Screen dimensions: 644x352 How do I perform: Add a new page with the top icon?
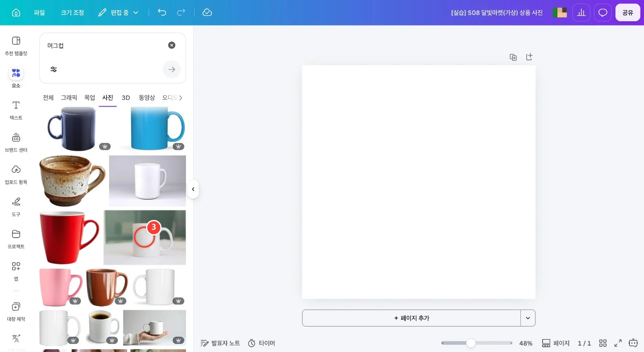[x=529, y=57]
